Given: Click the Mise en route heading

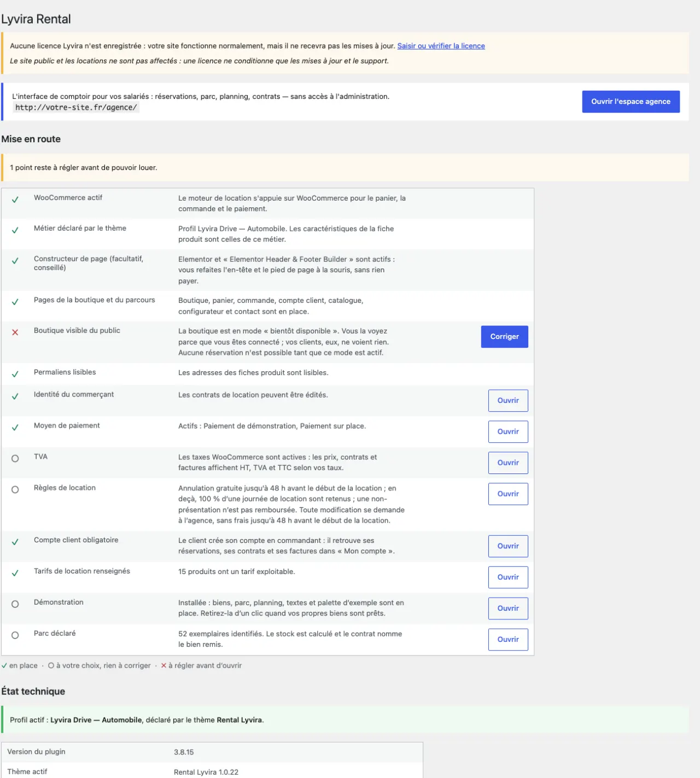Looking at the screenshot, I should coord(31,139).
